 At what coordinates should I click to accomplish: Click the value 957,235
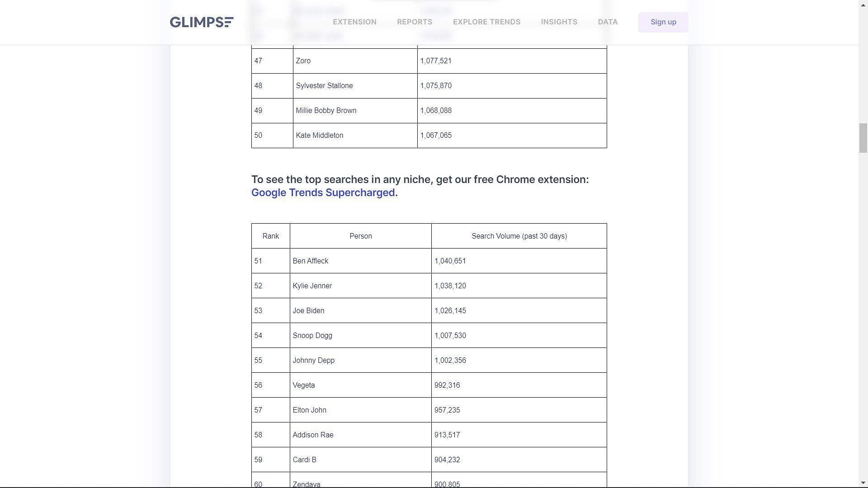pyautogui.click(x=447, y=410)
